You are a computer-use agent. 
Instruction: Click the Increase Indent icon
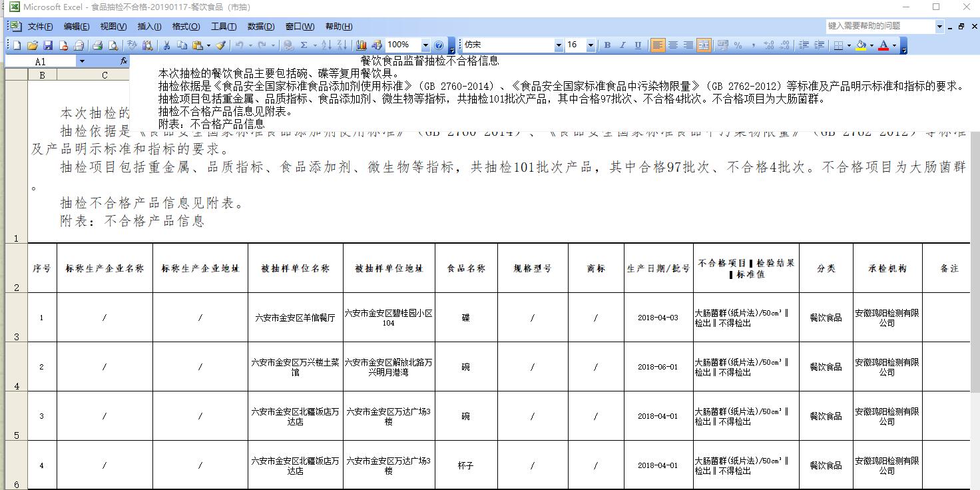tap(819, 45)
